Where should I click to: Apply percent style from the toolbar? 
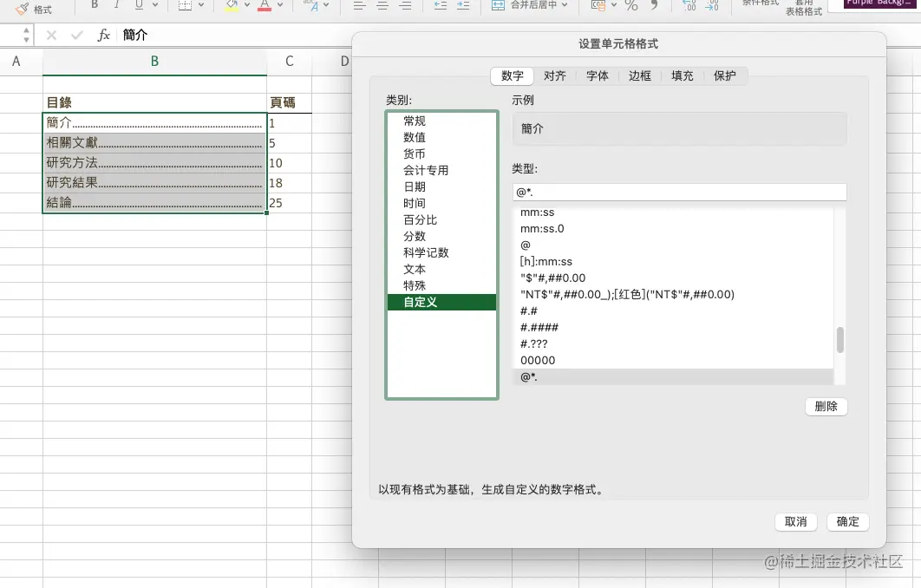[x=631, y=5]
